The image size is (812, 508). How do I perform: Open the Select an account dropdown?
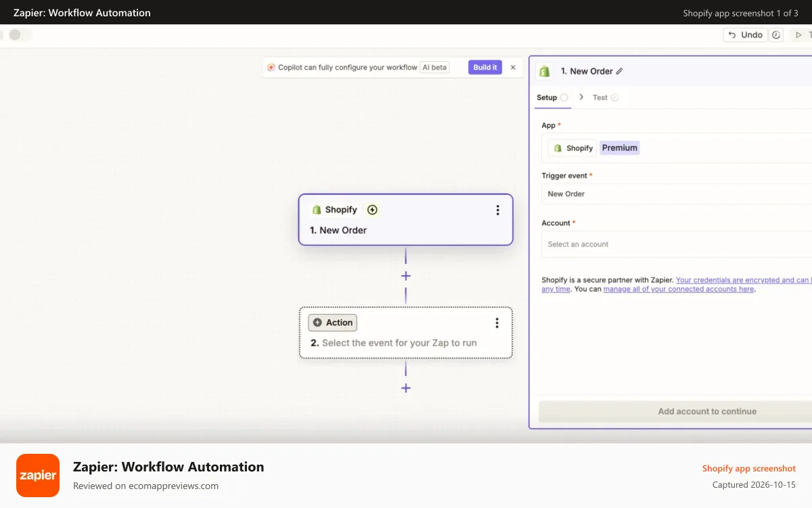[x=677, y=244]
